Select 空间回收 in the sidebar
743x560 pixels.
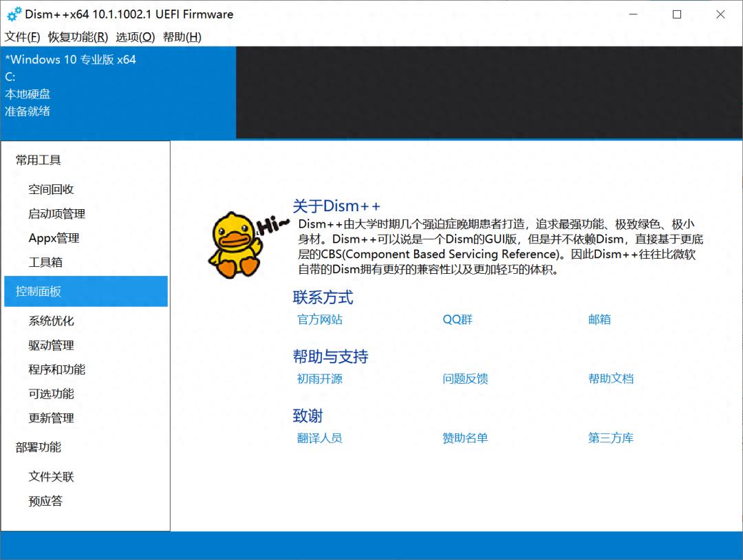[x=51, y=189]
